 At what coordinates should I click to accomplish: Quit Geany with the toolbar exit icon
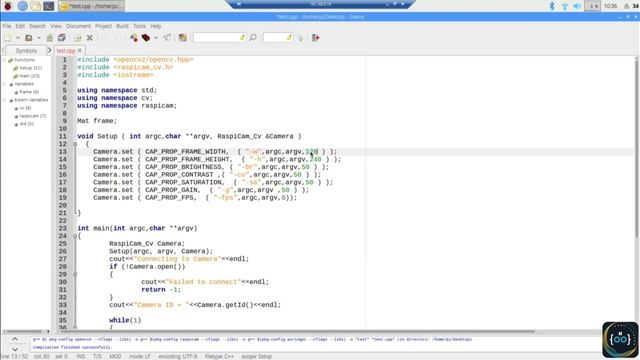coord(316,38)
